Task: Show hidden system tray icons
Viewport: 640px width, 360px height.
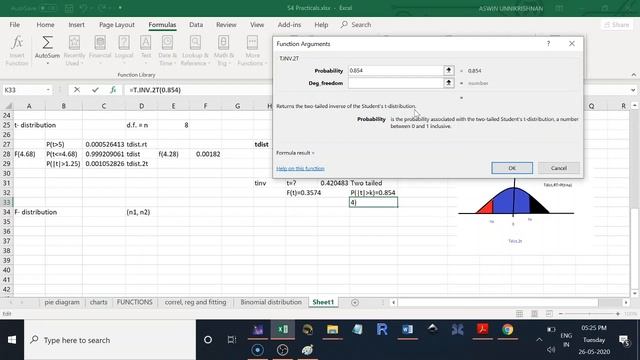Action: tap(539, 340)
